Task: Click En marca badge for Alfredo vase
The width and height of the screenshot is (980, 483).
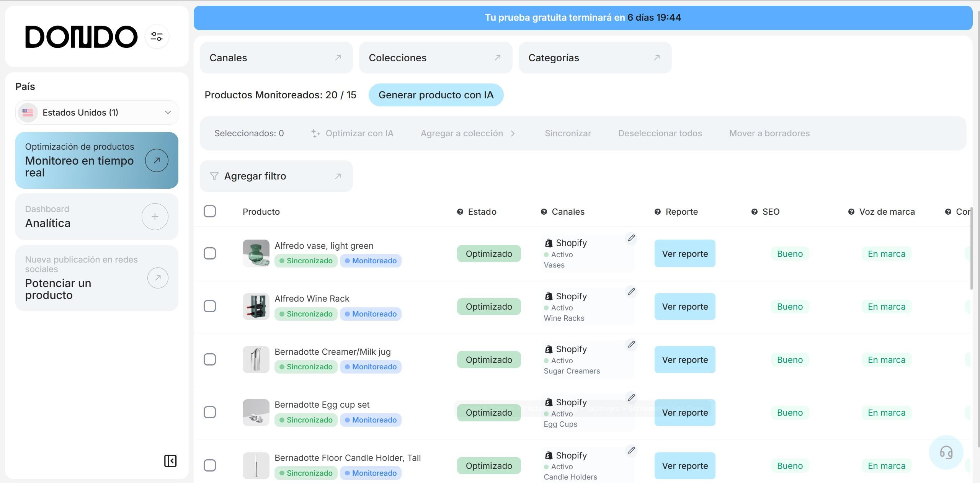Action: click(887, 254)
